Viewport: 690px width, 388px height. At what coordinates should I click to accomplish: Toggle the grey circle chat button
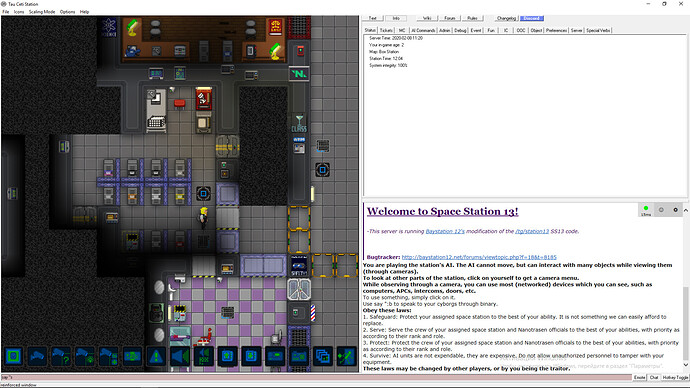(661, 210)
